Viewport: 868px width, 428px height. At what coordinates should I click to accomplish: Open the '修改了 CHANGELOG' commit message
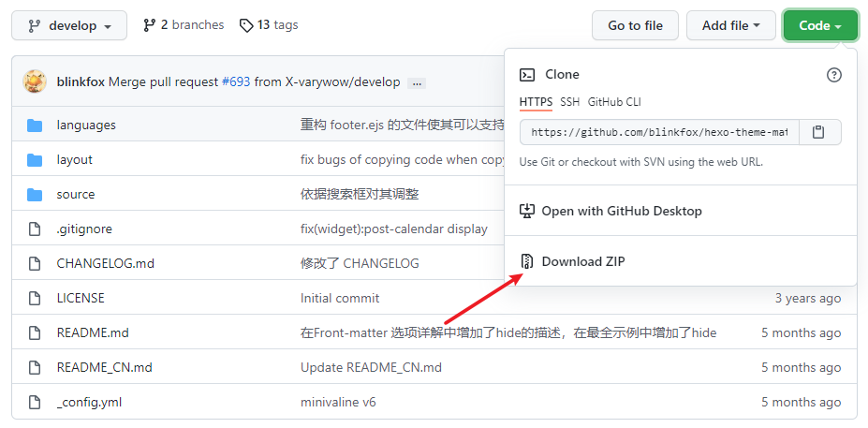(x=360, y=263)
